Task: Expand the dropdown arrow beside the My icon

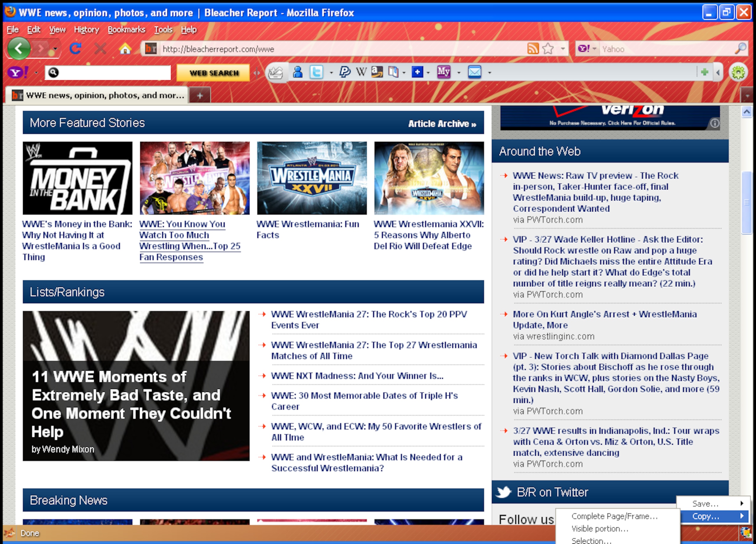Action: tap(459, 72)
